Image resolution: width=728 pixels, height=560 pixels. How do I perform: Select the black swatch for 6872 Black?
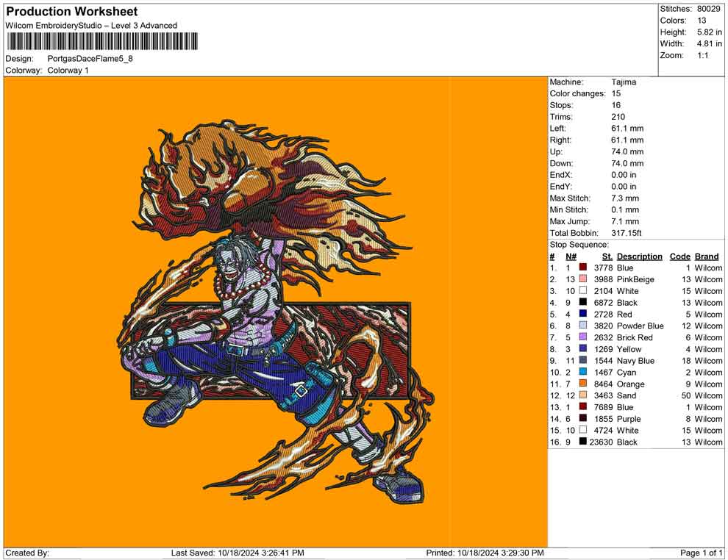582,302
